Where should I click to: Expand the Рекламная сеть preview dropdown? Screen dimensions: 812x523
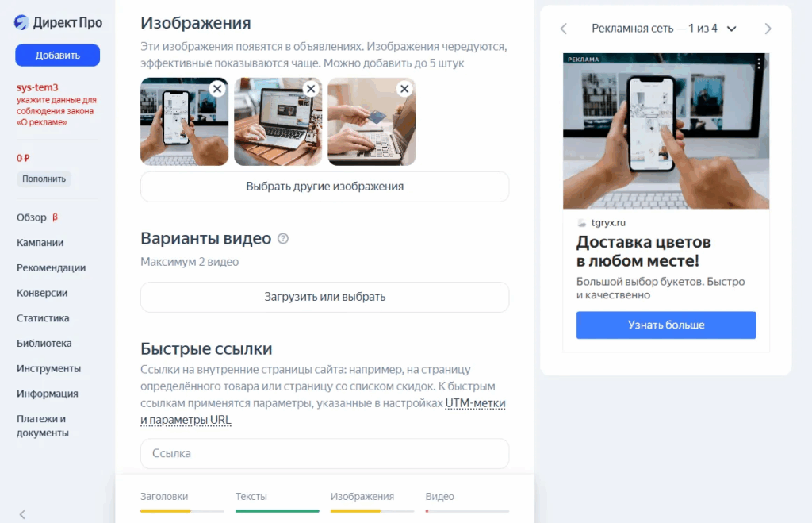pos(731,29)
